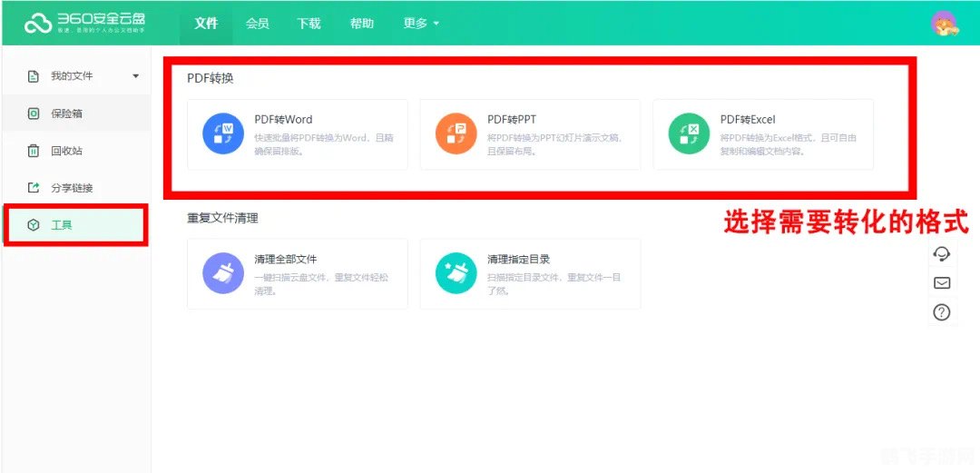
Task: Click description 一键扫描云盘文件
Action: click(x=321, y=284)
